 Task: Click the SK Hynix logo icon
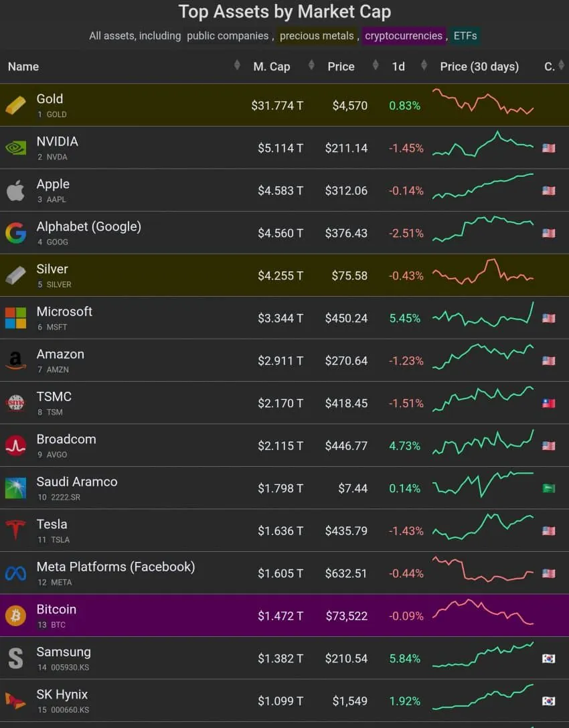[x=16, y=701]
